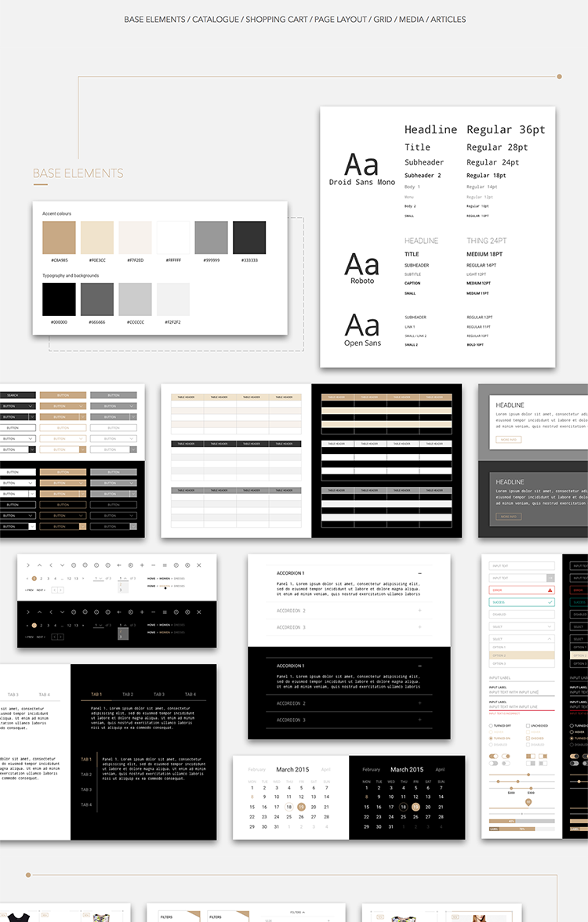Click the green success checkmark icon
Image resolution: width=588 pixels, height=922 pixels.
[550, 602]
